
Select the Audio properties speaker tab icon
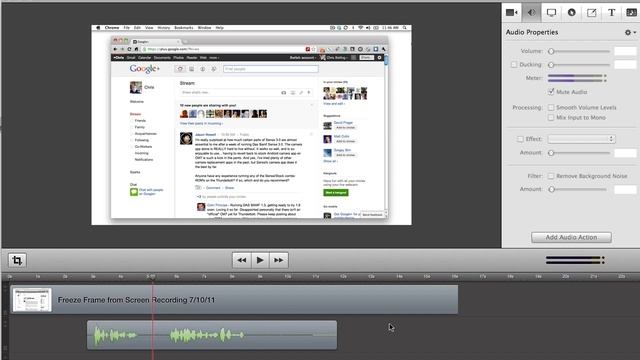pyautogui.click(x=531, y=13)
